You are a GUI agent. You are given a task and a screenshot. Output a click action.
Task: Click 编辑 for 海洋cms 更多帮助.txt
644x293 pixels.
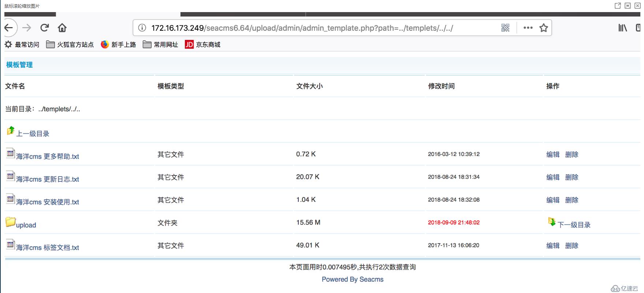(553, 155)
